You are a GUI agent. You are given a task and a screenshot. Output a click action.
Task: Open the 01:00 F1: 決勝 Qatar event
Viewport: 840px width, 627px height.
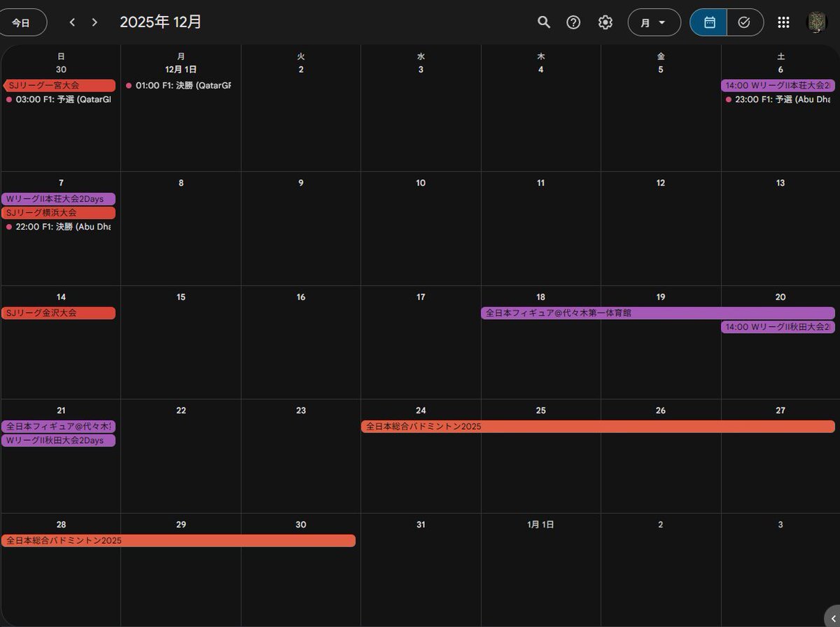click(181, 85)
